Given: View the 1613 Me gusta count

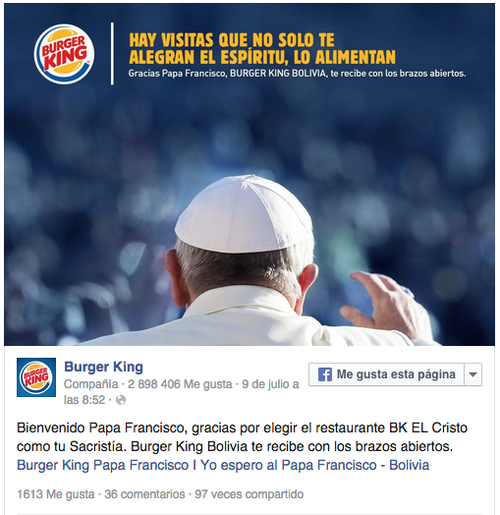Looking at the screenshot, I should pyautogui.click(x=56, y=494).
